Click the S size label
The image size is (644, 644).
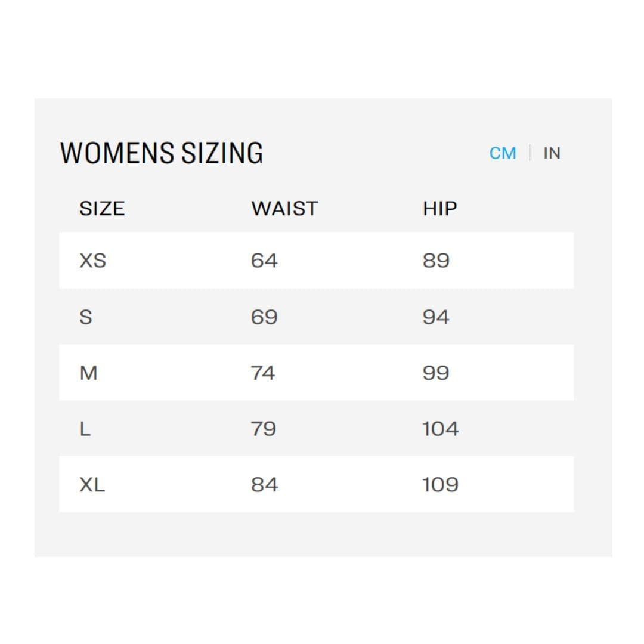click(x=86, y=317)
